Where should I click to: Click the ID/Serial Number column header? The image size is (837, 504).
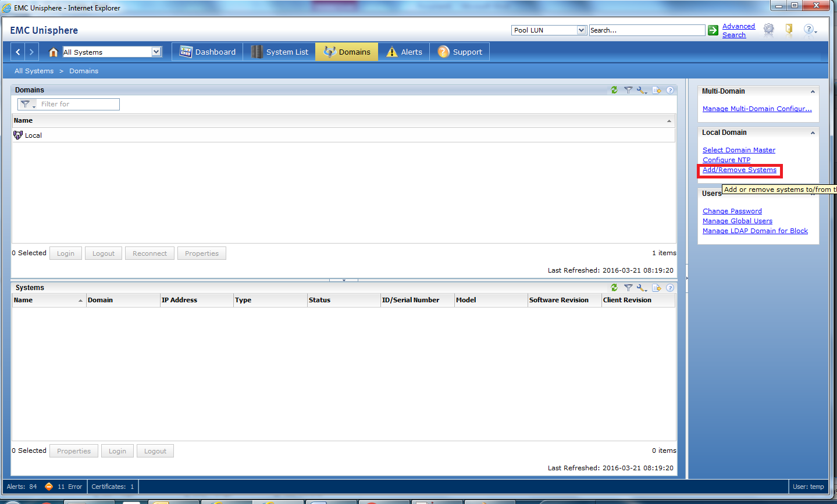coord(417,300)
